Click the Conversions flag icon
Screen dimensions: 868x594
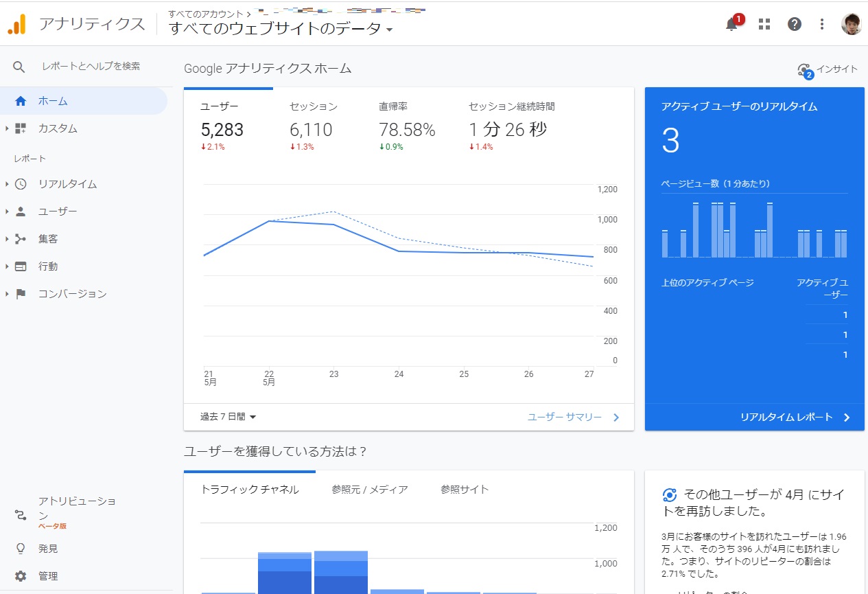coord(21,294)
